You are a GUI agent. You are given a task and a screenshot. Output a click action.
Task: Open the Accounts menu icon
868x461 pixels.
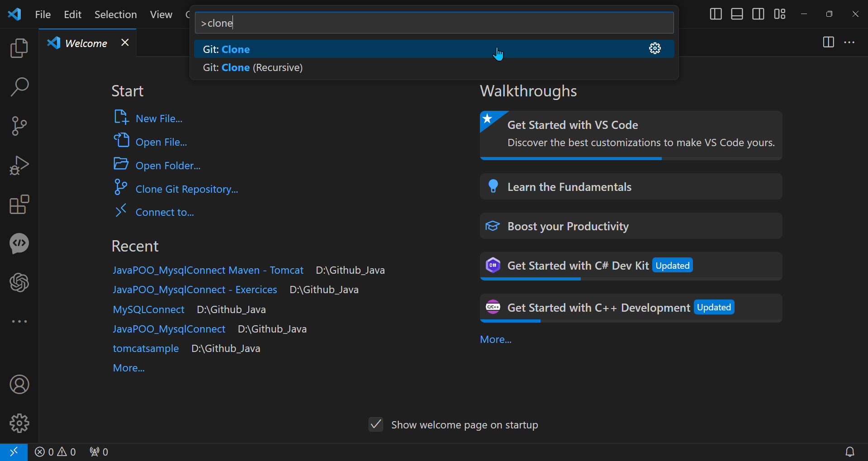click(19, 385)
